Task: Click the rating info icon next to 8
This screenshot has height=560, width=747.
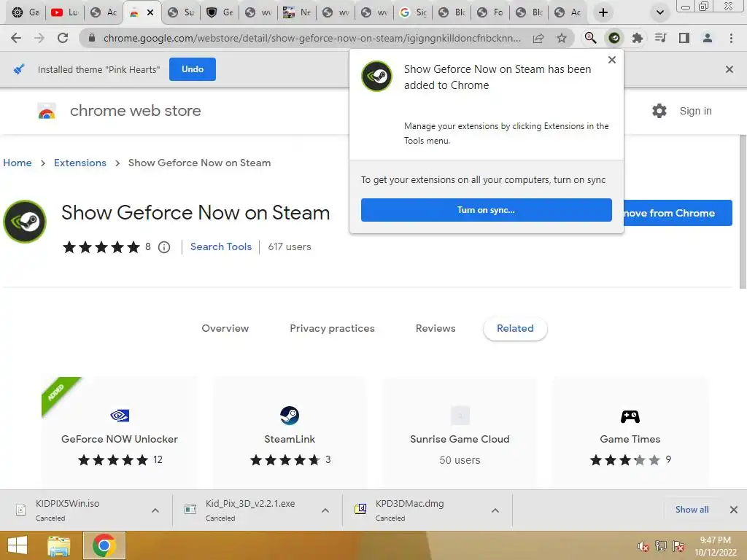Action: coord(164,247)
